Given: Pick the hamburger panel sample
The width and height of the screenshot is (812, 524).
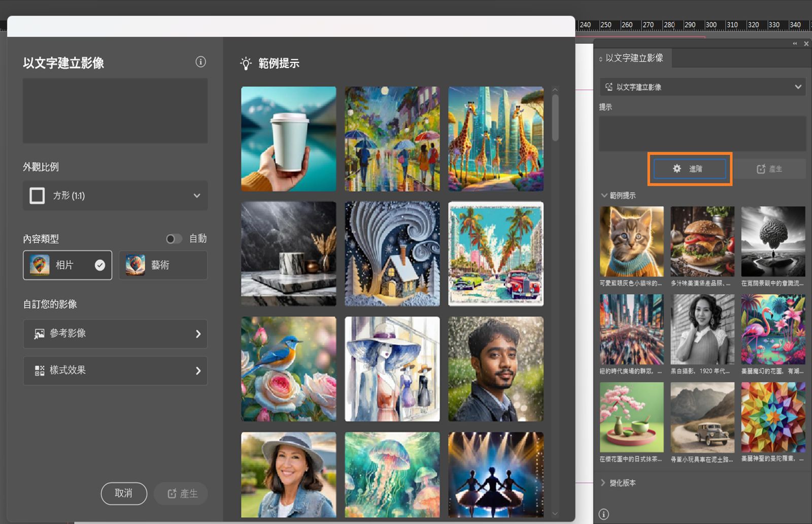Looking at the screenshot, I should click(x=702, y=241).
